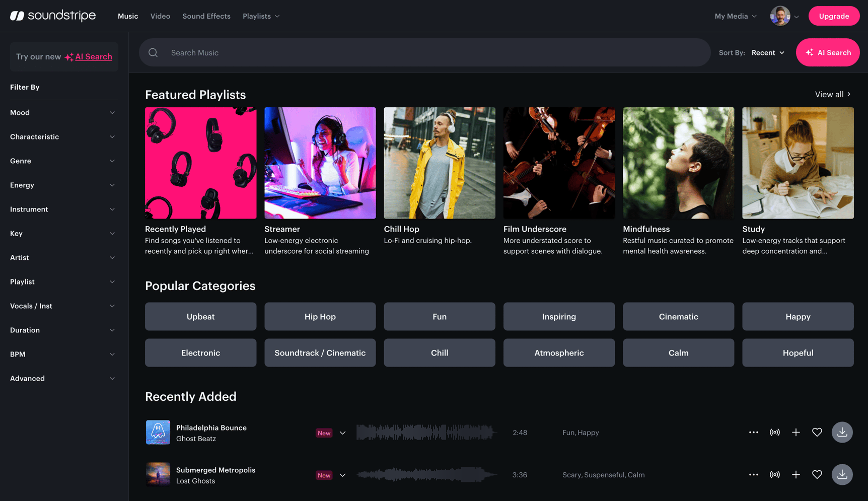Switch to the Sound Effects tab

coord(206,16)
